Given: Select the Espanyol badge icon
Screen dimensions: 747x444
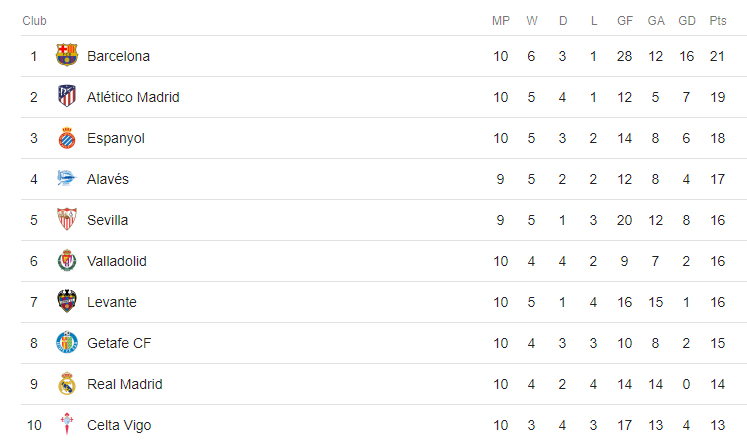Looking at the screenshot, I should coord(67,138).
